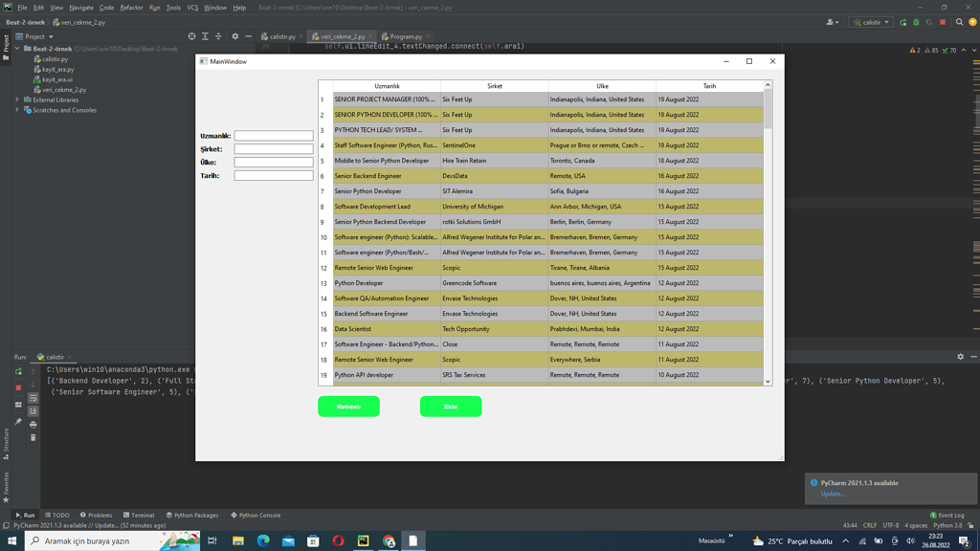Open Run panel settings gear
Image resolution: width=980 pixels, height=551 pixels.
(961, 357)
